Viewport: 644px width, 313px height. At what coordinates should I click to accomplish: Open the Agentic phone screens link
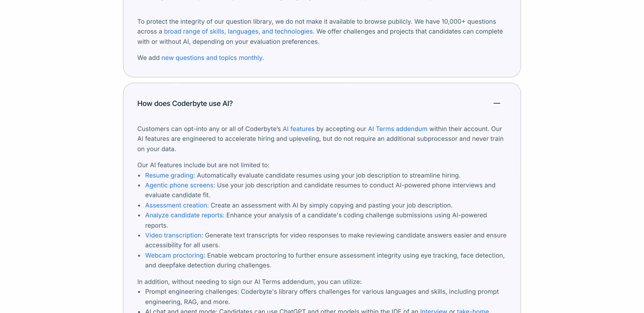[x=179, y=185]
